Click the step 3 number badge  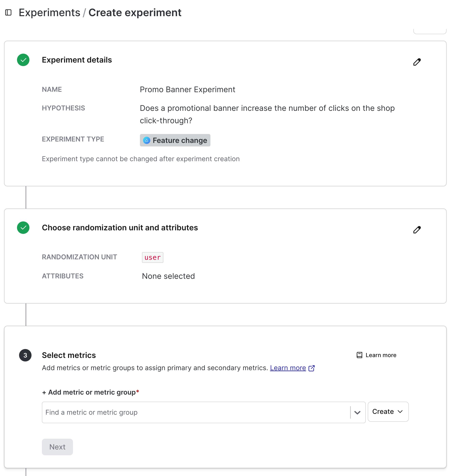tap(25, 355)
